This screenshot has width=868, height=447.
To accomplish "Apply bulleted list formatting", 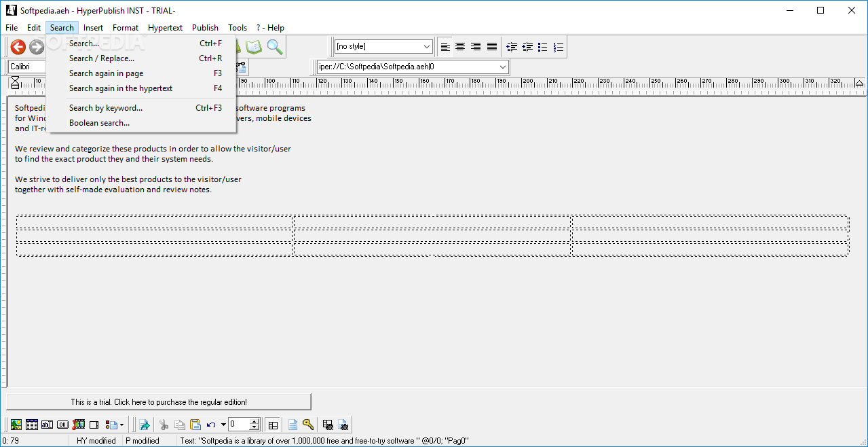I will click(x=543, y=47).
